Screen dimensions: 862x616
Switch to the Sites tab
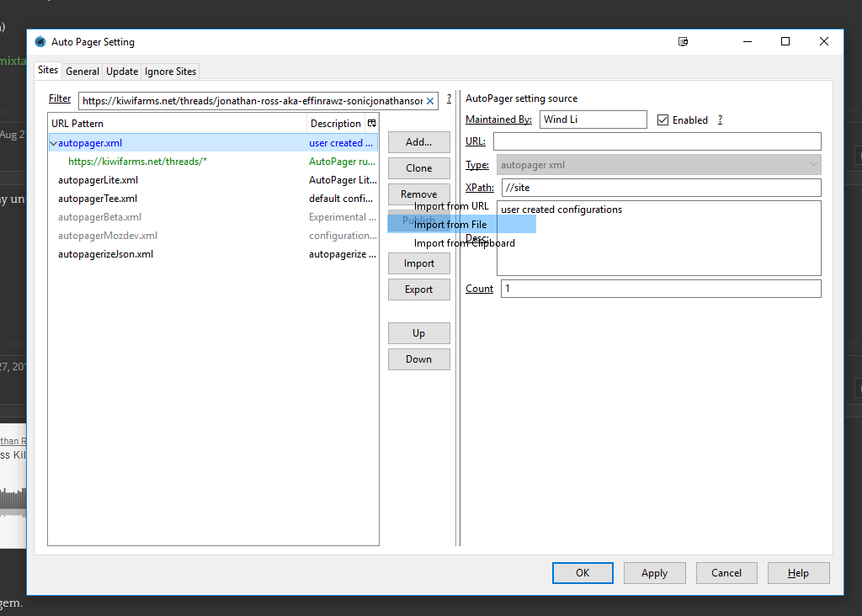pos(48,71)
